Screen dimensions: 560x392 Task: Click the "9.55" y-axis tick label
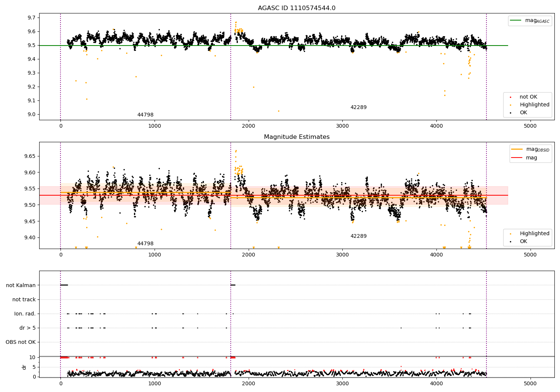point(30,189)
